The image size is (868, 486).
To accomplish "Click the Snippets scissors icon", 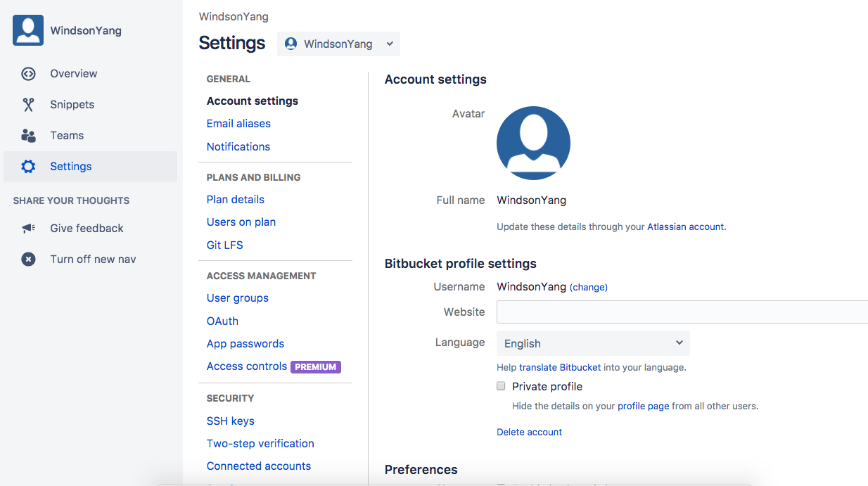I will pos(28,105).
